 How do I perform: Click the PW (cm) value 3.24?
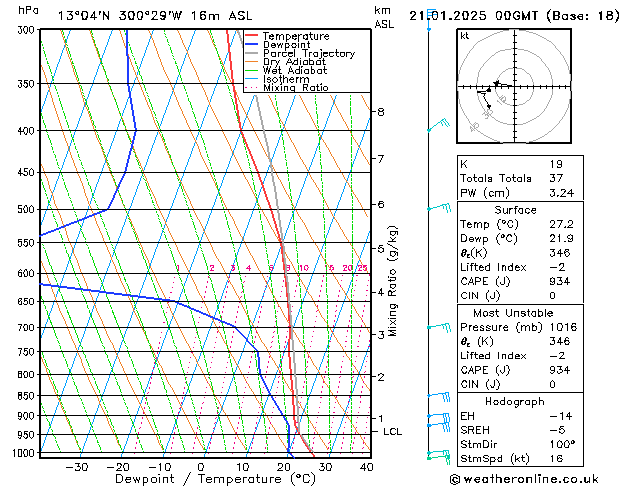pos(562,192)
